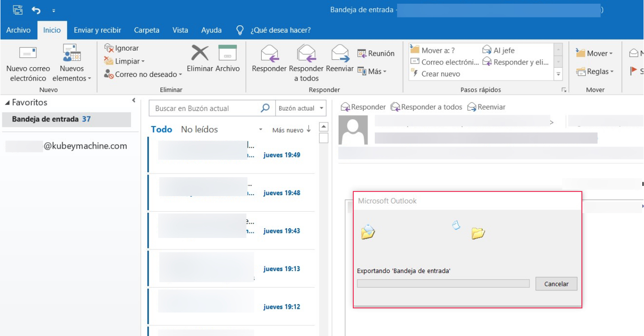The height and width of the screenshot is (336, 644).
Task: Select the No leídos filter
Action: 200,130
